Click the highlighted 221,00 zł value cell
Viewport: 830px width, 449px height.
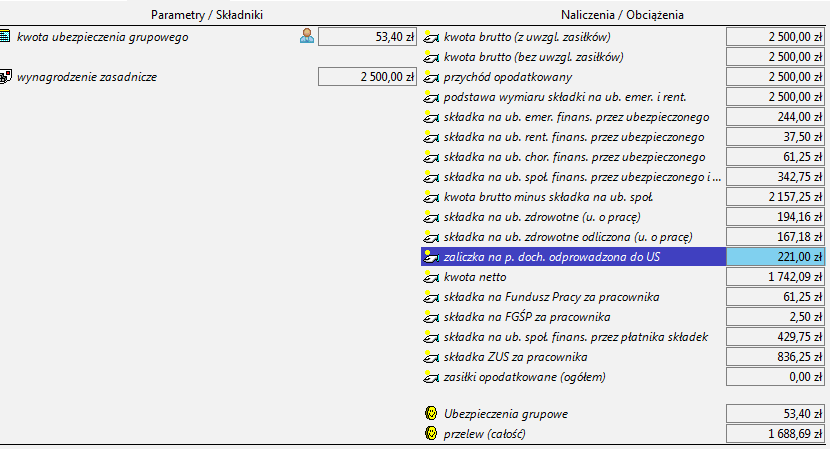pyautogui.click(x=776, y=257)
